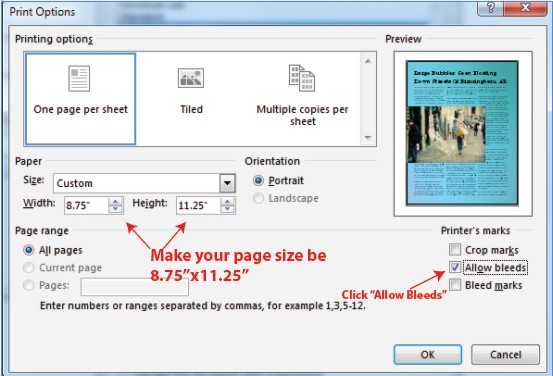Click the Printer's marks section label

tap(475, 231)
